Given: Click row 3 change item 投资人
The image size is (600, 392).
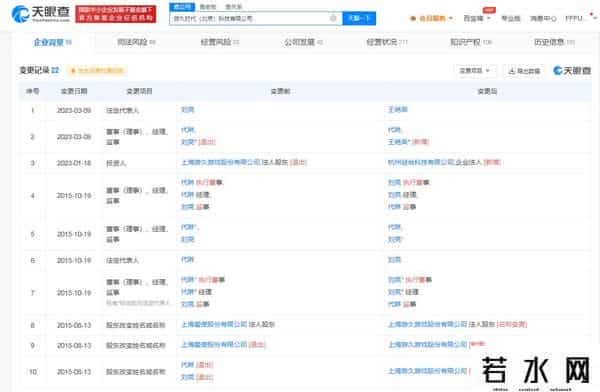Looking at the screenshot, I should coord(116,163).
